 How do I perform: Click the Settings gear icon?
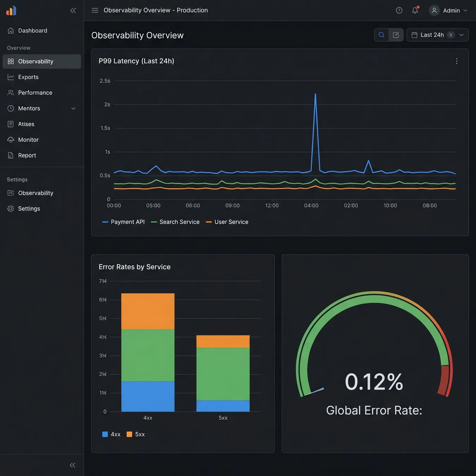[x=11, y=209]
